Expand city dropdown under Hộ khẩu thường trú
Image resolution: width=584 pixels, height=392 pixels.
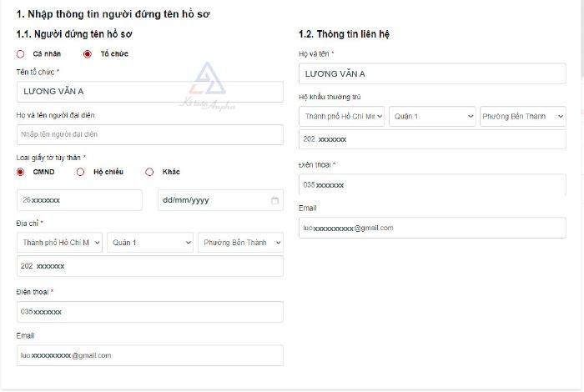343,116
